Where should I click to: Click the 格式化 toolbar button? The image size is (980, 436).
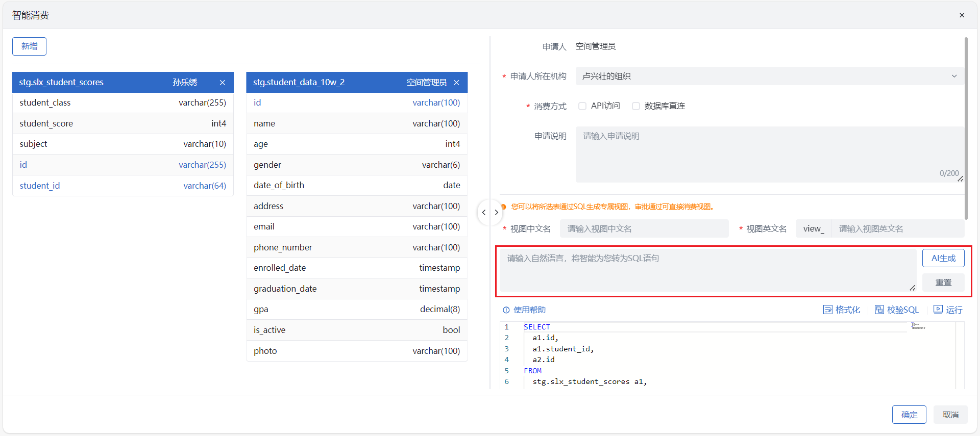coord(842,310)
